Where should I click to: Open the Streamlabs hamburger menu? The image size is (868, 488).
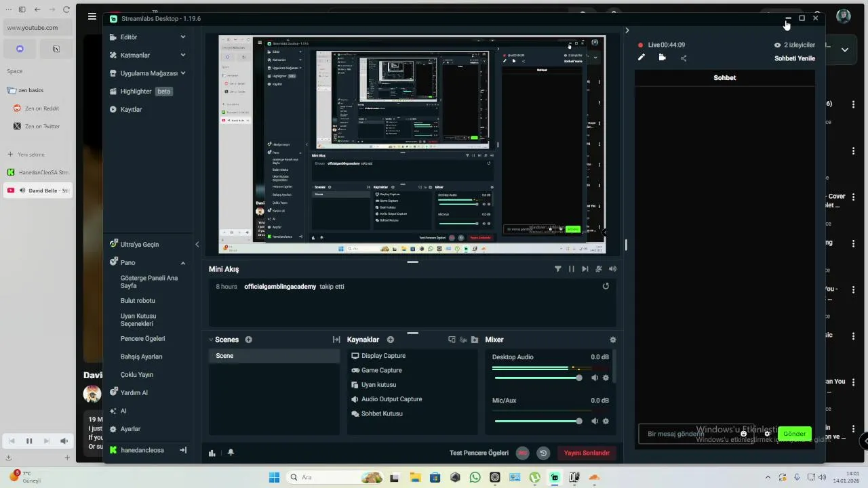click(x=92, y=17)
